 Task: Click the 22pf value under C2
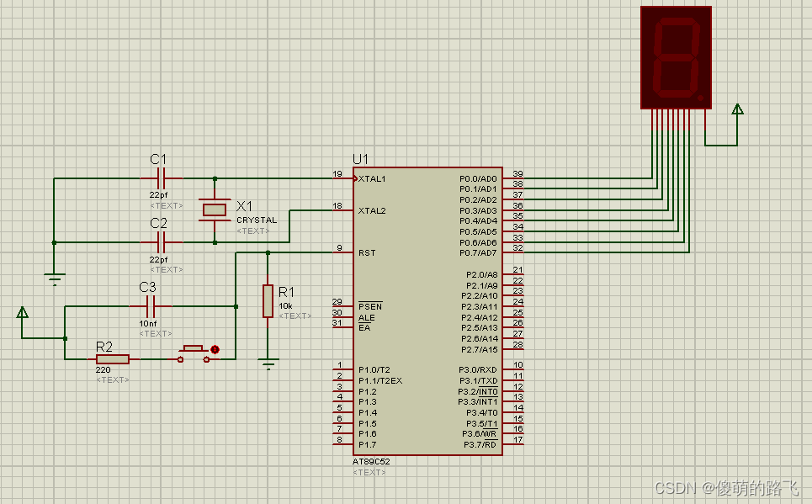tap(158, 259)
